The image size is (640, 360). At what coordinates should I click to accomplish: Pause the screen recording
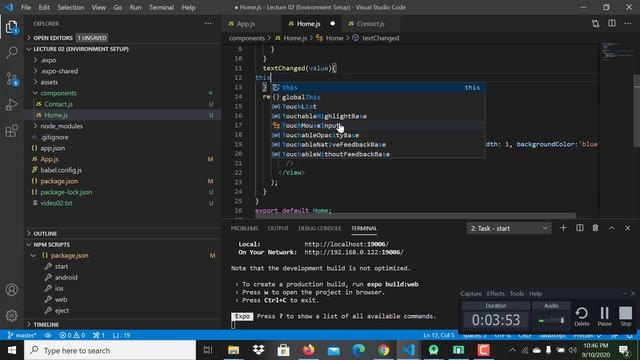click(x=604, y=316)
